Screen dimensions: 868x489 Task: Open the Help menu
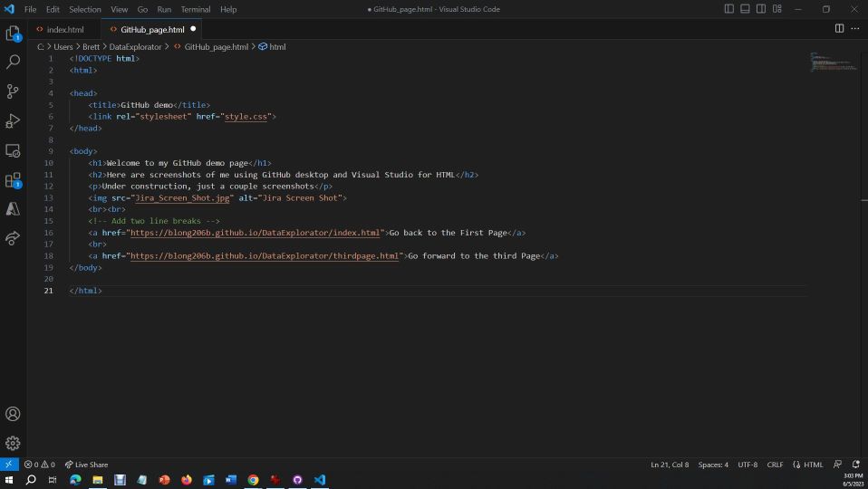pos(228,9)
